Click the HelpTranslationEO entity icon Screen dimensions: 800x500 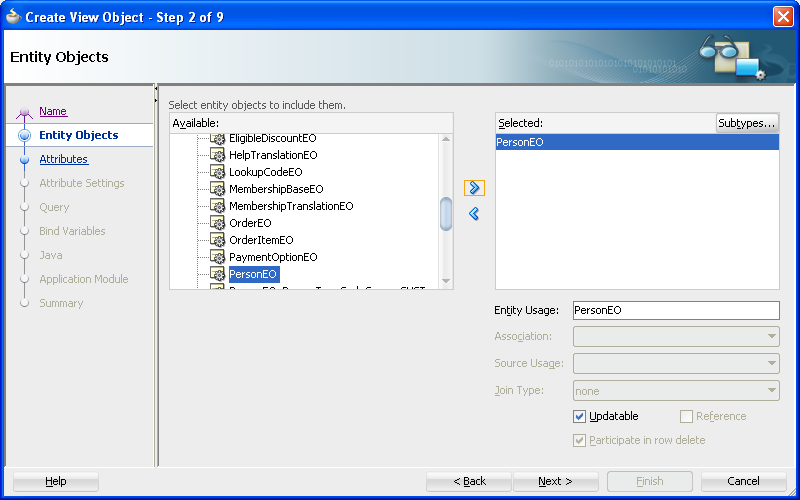pos(218,155)
